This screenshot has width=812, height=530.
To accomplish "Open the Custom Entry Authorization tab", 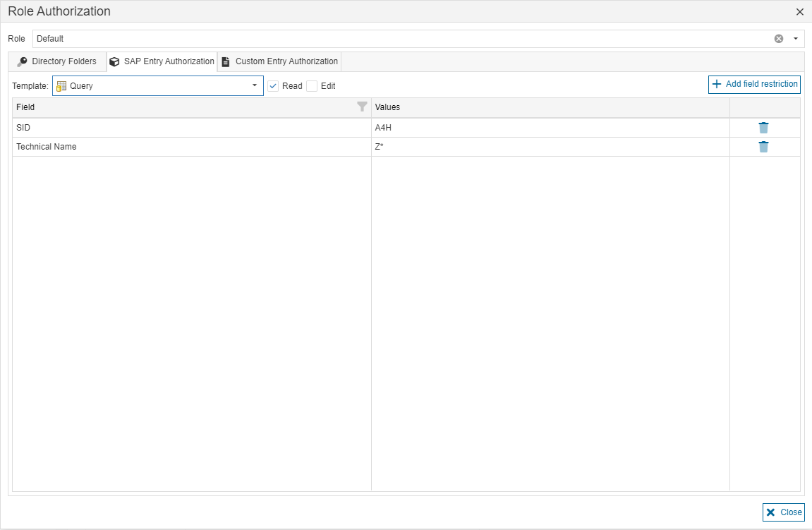I will 286,61.
